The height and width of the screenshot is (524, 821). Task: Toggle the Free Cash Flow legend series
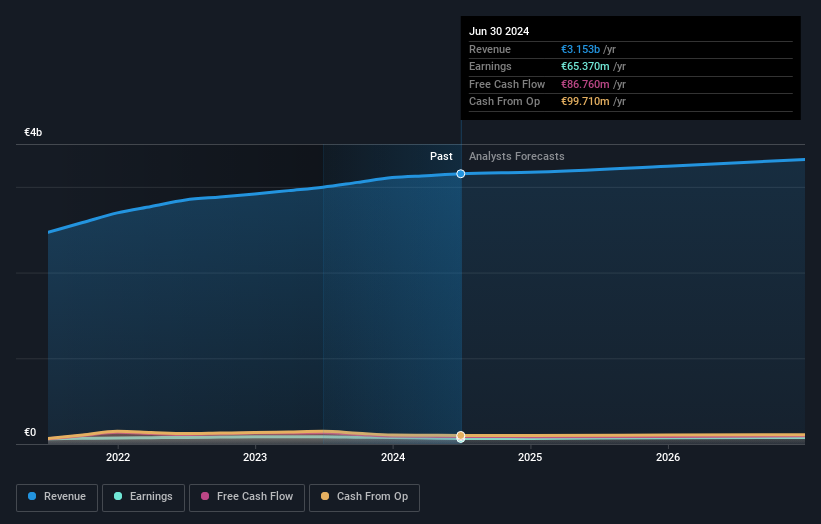coord(247,497)
